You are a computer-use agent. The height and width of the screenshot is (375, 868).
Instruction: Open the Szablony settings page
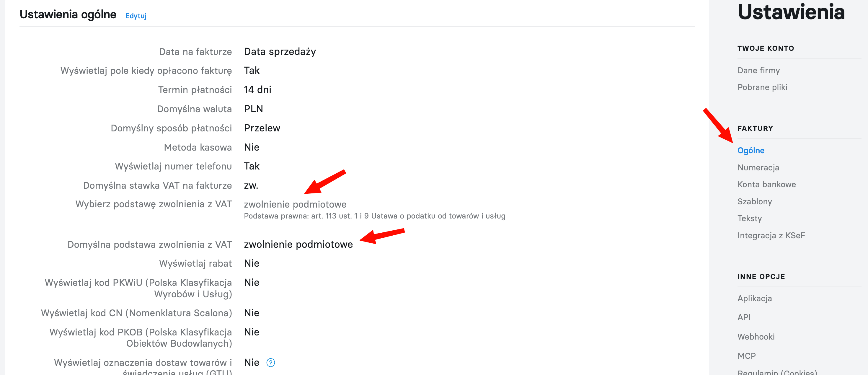pos(754,201)
